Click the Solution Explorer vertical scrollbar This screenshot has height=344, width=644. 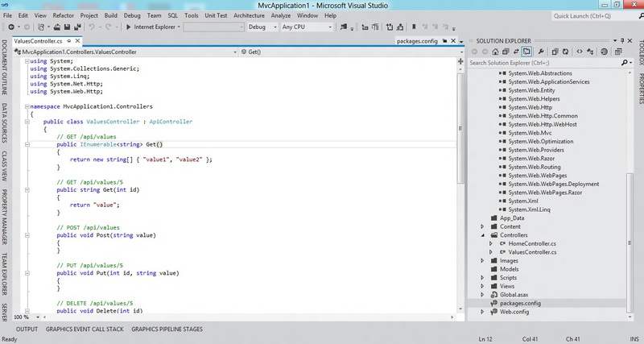pyautogui.click(x=630, y=245)
